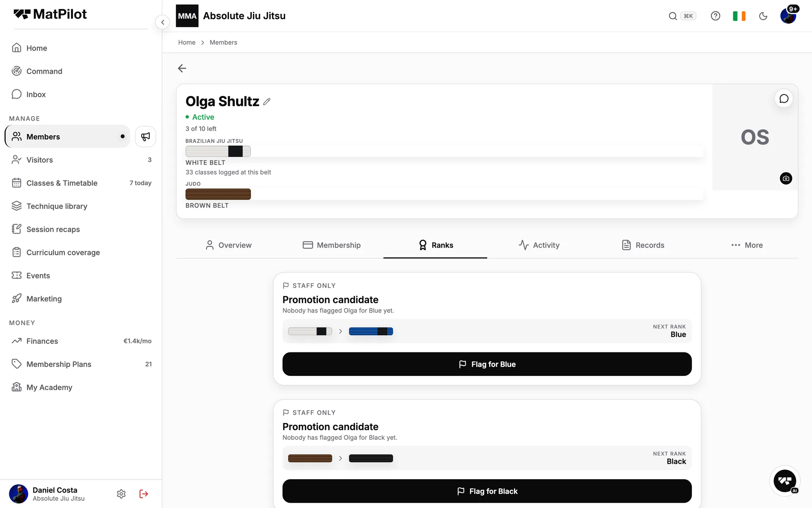812x508 pixels.
Task: Open the help question mark icon
Action: (715, 16)
